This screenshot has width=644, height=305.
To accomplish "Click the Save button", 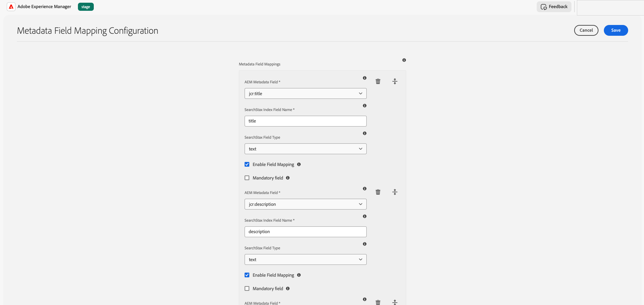I will tap(616, 30).
